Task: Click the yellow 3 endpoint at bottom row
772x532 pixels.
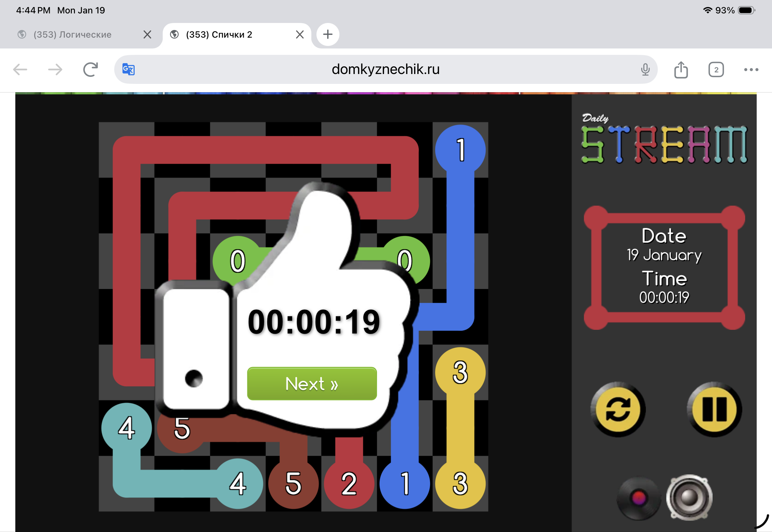Action: pyautogui.click(x=460, y=483)
